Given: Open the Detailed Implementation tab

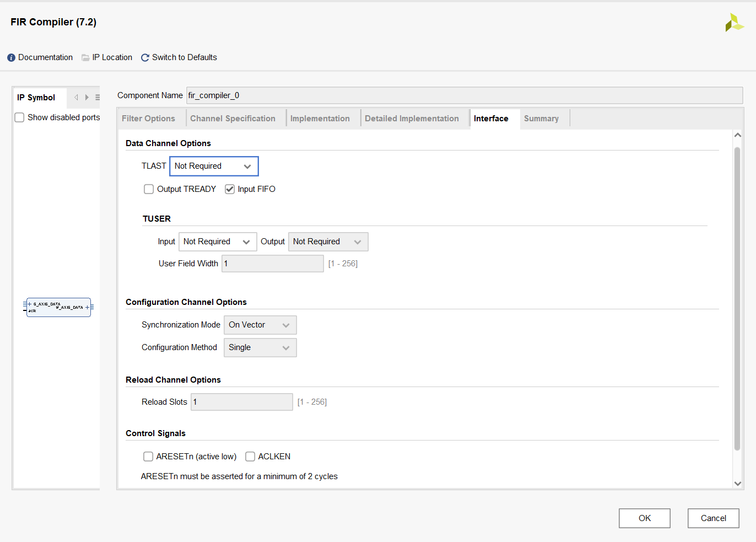Looking at the screenshot, I should (412, 119).
